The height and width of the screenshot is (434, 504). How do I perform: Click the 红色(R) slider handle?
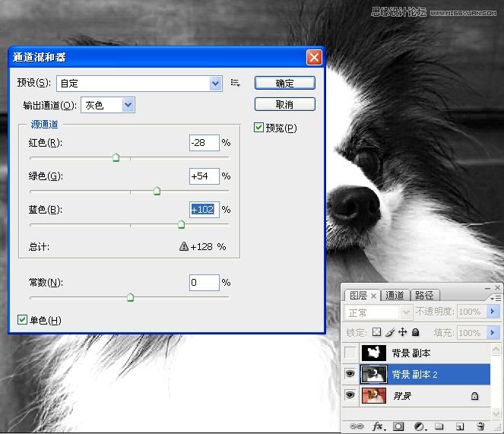click(x=116, y=157)
